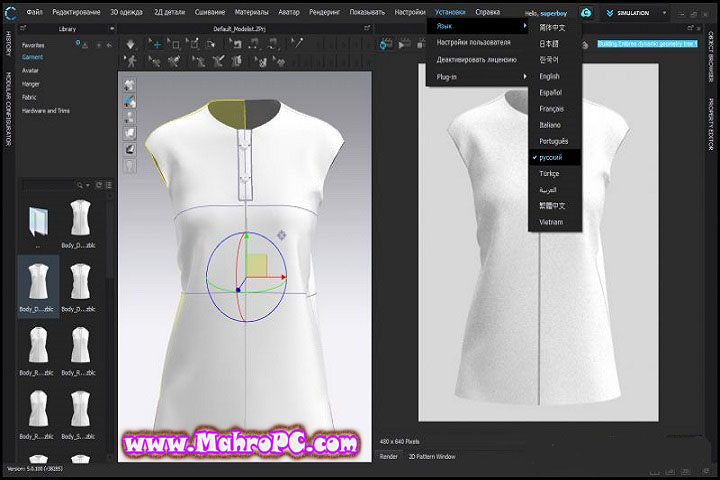Toggle the avatar show icon in viewport
This screenshot has height=480, width=720.
click(130, 165)
